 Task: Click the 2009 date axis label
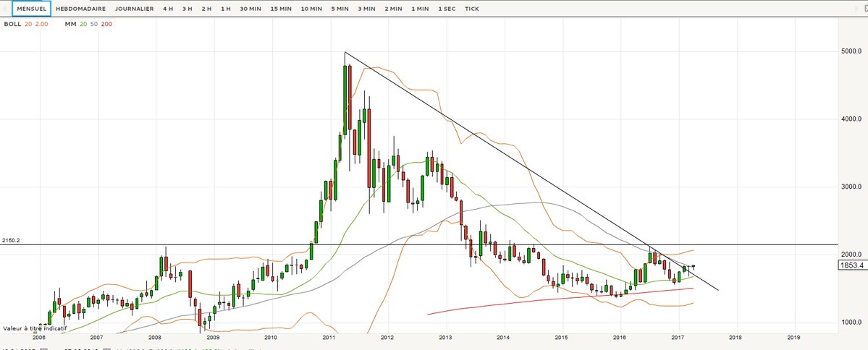[x=213, y=337]
